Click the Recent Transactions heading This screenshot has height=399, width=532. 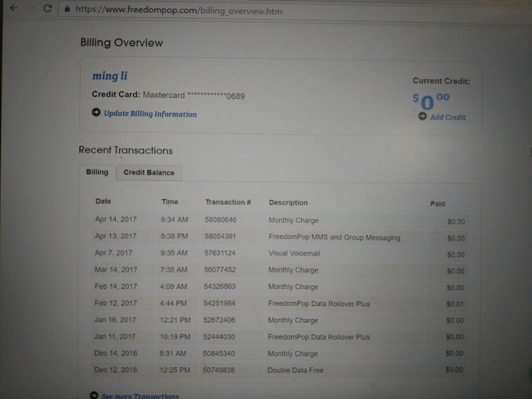(x=125, y=150)
